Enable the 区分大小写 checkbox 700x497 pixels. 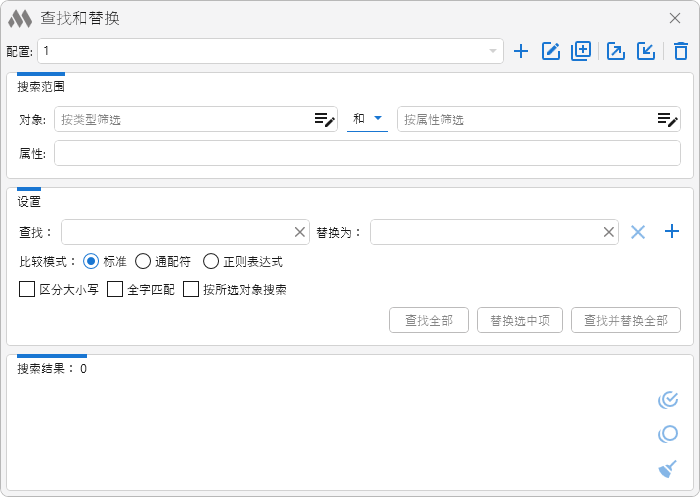coord(27,290)
